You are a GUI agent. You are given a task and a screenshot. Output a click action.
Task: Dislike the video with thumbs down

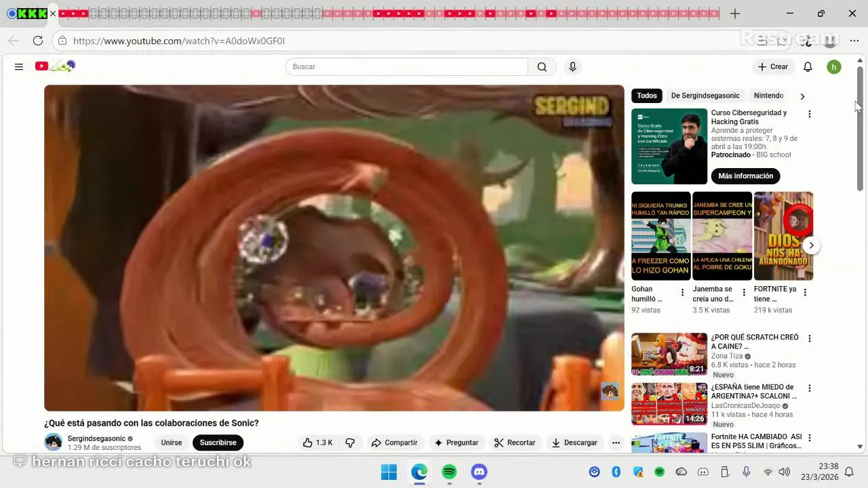click(x=350, y=443)
